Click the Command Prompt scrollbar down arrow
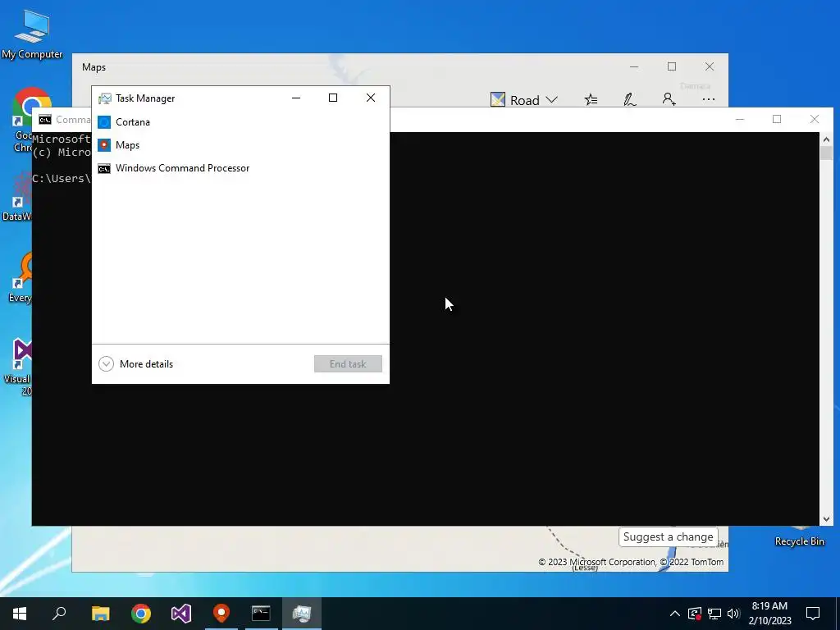 pos(826,518)
